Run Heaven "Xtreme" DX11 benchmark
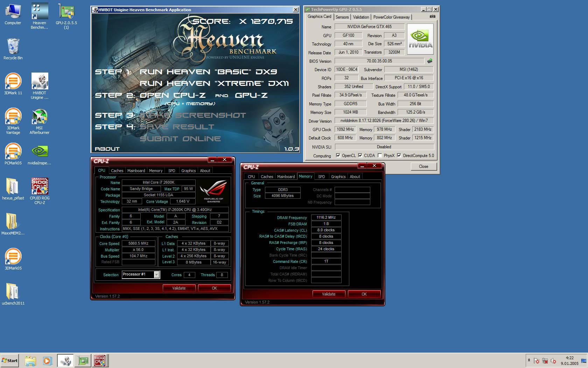The height and width of the screenshot is (368, 588). (x=214, y=83)
